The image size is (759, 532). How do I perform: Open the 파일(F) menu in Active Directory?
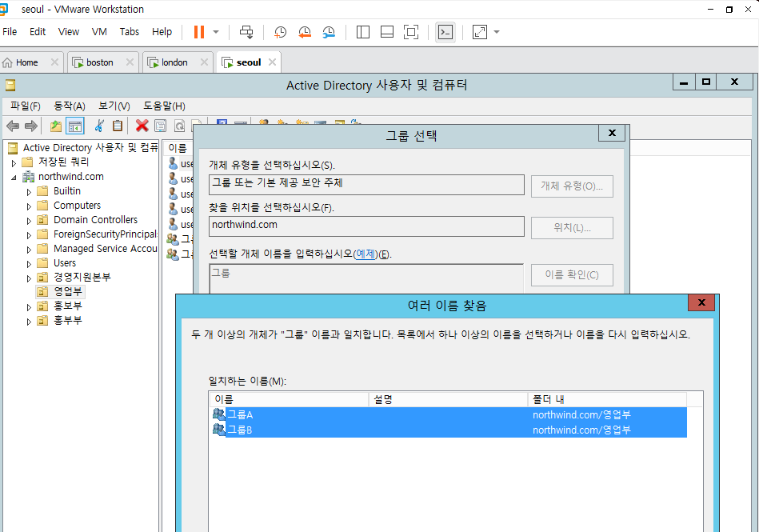click(x=25, y=106)
